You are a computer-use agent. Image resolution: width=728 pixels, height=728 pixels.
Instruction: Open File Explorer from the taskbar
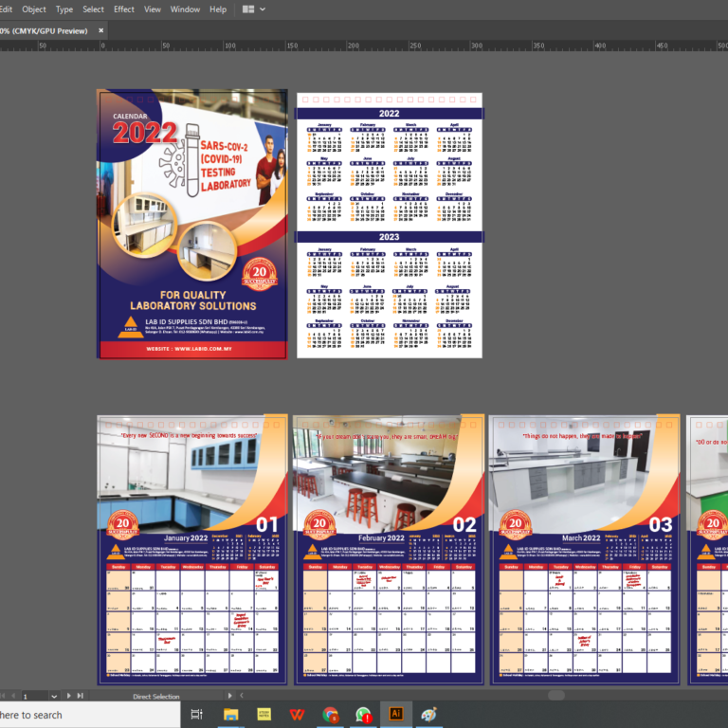pyautogui.click(x=230, y=715)
